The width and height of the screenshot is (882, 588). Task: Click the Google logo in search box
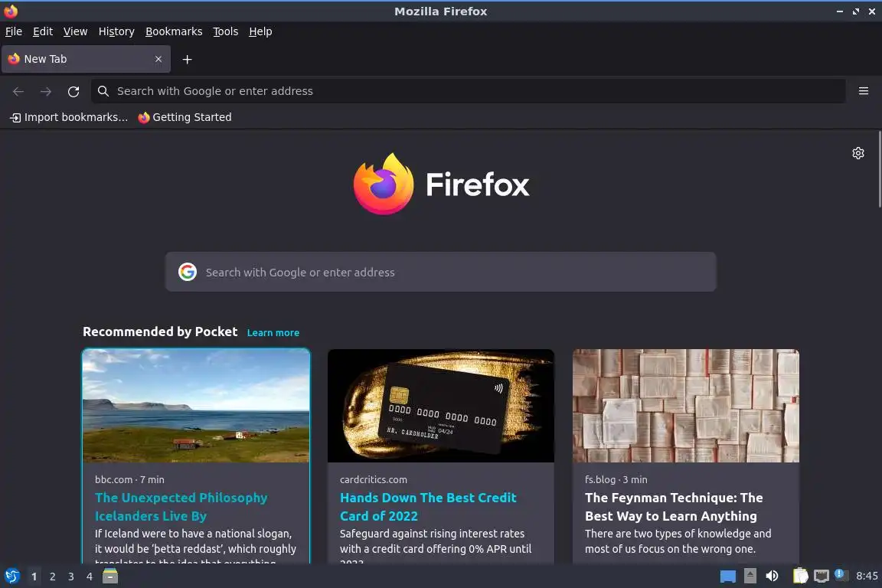(x=188, y=272)
